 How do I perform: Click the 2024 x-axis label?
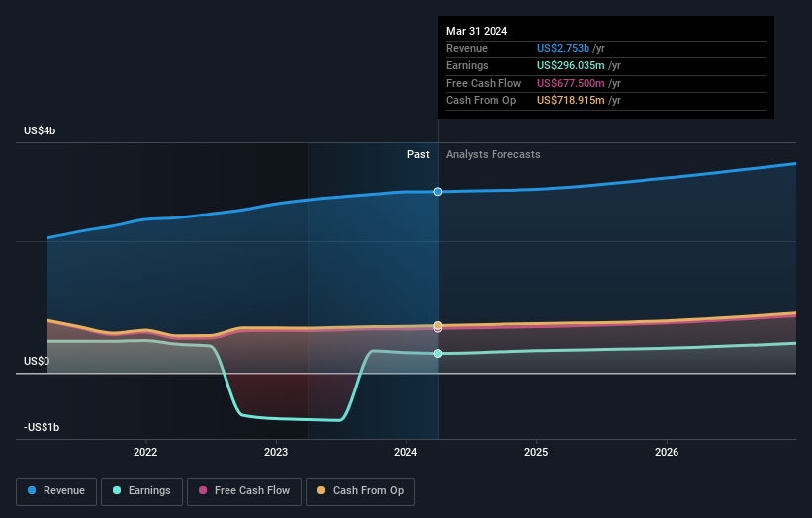click(406, 452)
